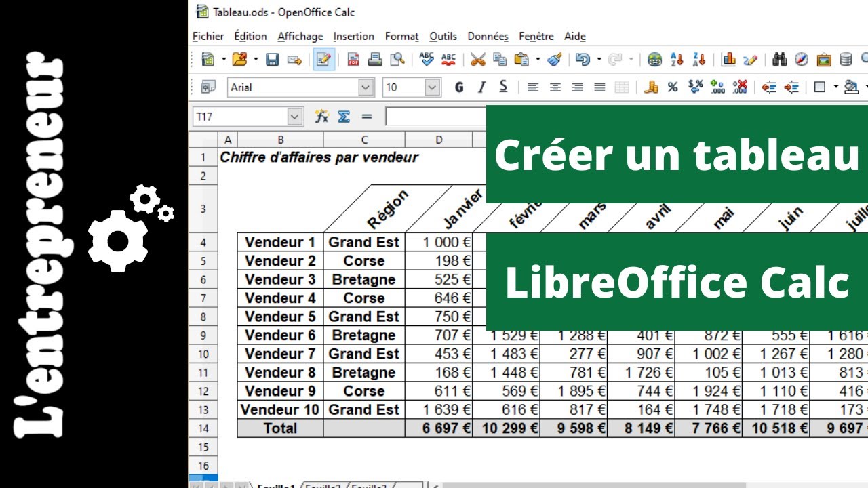
Task: Open the Gallery icon
Action: 824,60
